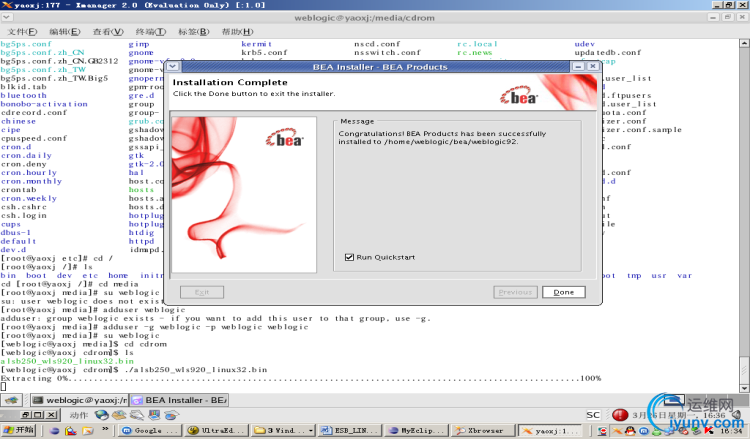Image resolution: width=750 pixels, height=439 pixels.
Task: Open the 动作 actions menu in panel
Action: point(78,415)
